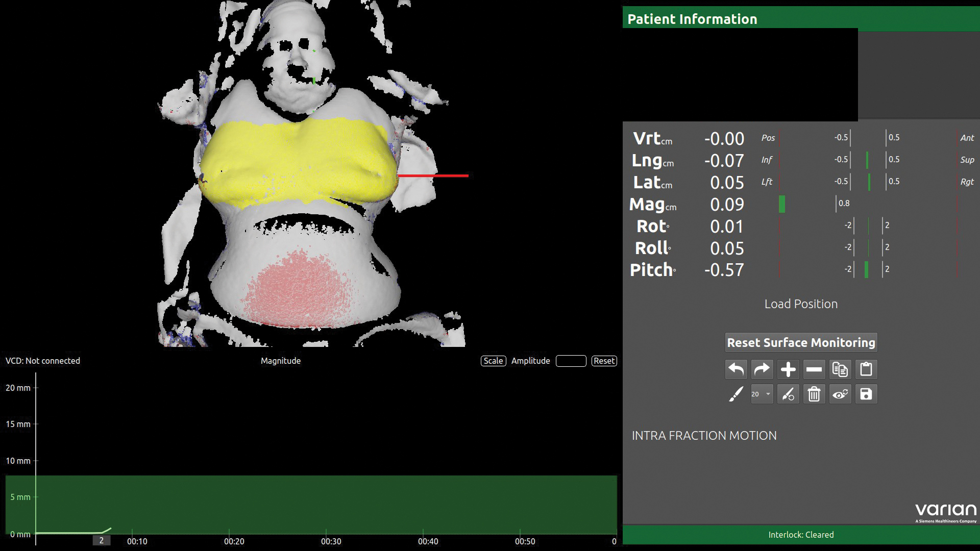Click the Patient Information header
This screenshot has width=980, height=551.
[x=692, y=18]
